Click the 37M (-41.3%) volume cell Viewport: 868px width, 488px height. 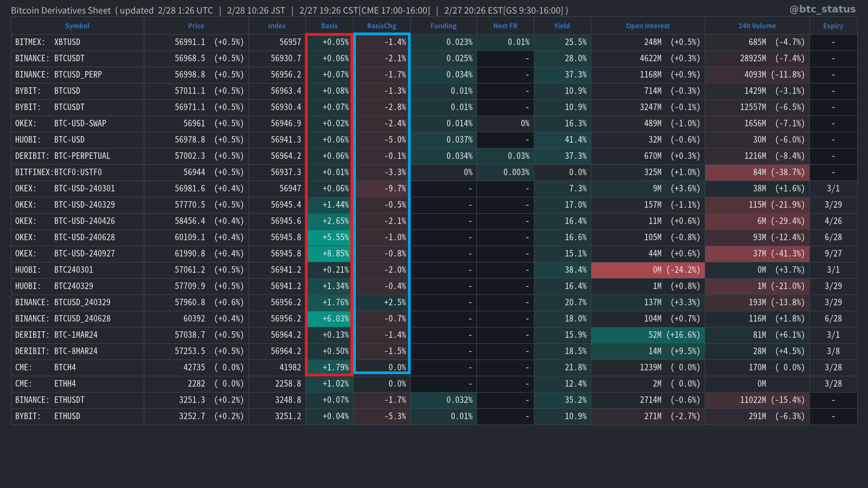(757, 254)
